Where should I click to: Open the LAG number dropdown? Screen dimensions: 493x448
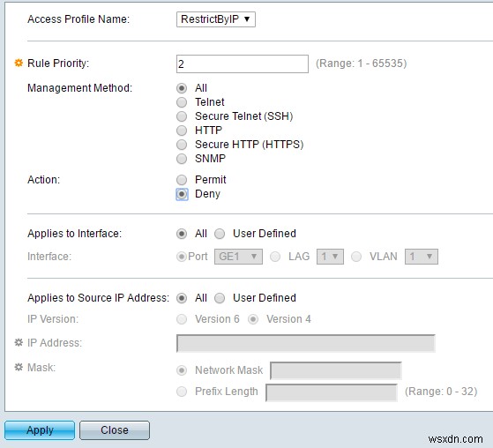pyautogui.click(x=330, y=257)
